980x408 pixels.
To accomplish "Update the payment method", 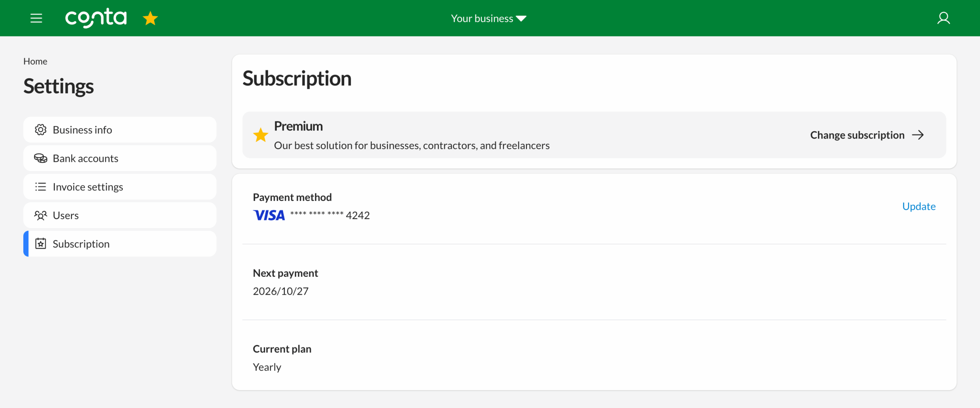I will tap(918, 206).
